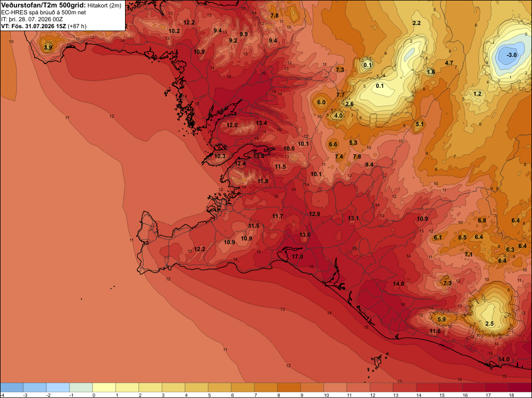Click the -3.0 value on the blue glacier

tap(512, 55)
